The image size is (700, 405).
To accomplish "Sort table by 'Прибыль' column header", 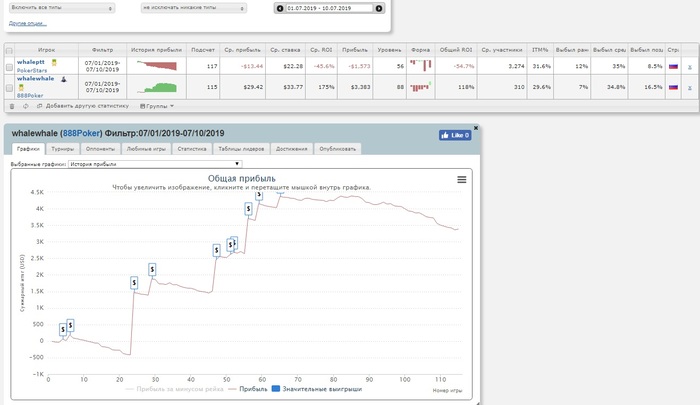I will (x=355, y=50).
